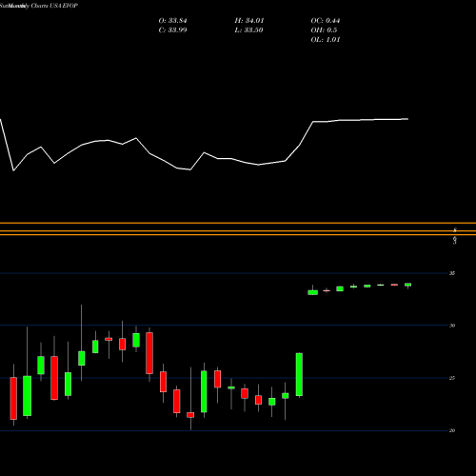Click the "25" price axis label
476x476 pixels.
[452, 378]
